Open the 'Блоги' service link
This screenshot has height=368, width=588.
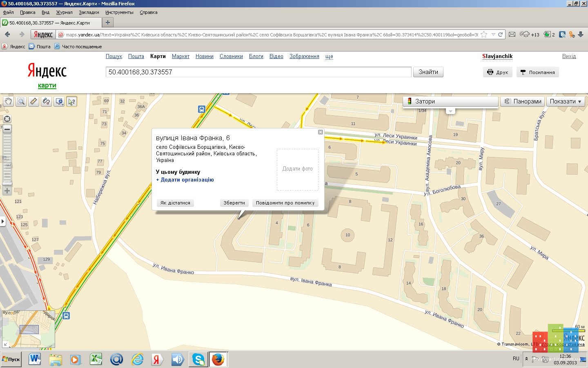(x=256, y=56)
